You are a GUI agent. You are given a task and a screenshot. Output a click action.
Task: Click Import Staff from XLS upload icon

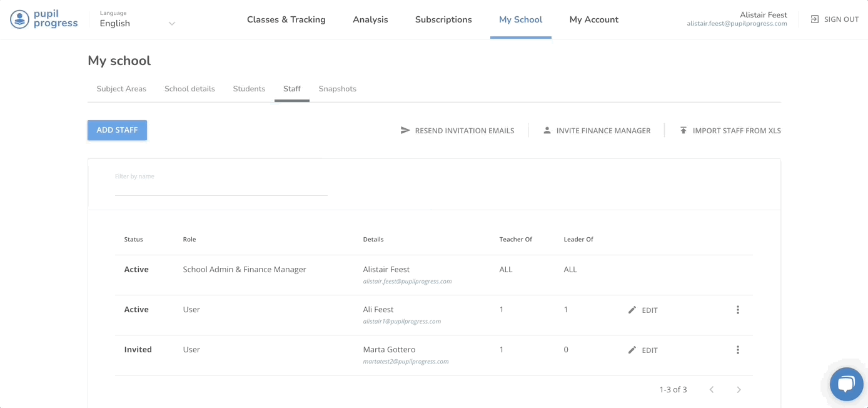coord(684,130)
